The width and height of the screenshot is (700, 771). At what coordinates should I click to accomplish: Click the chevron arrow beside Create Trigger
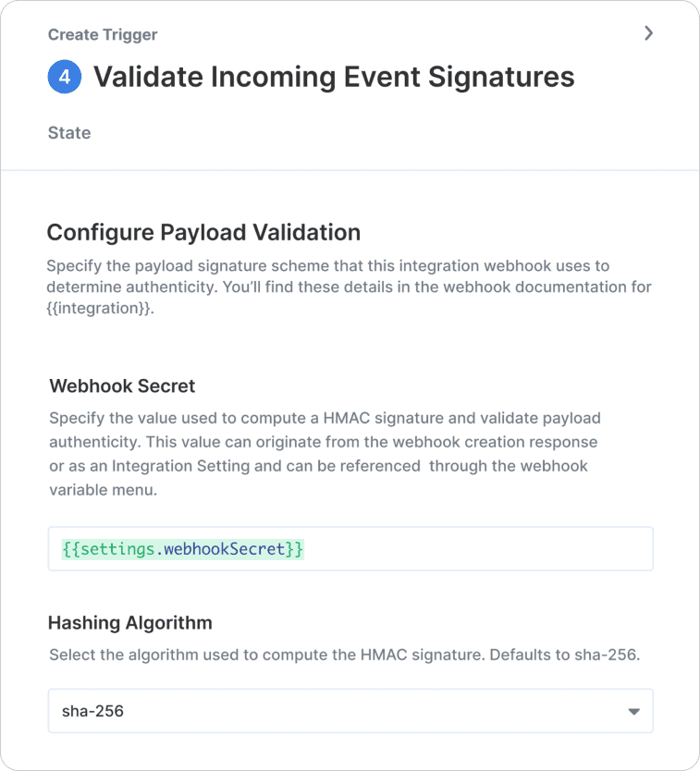pyautogui.click(x=648, y=33)
